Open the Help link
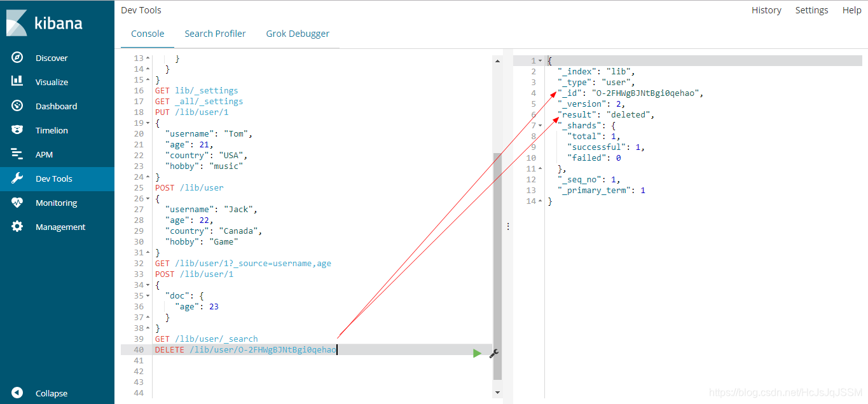The image size is (868, 404). coord(851,10)
